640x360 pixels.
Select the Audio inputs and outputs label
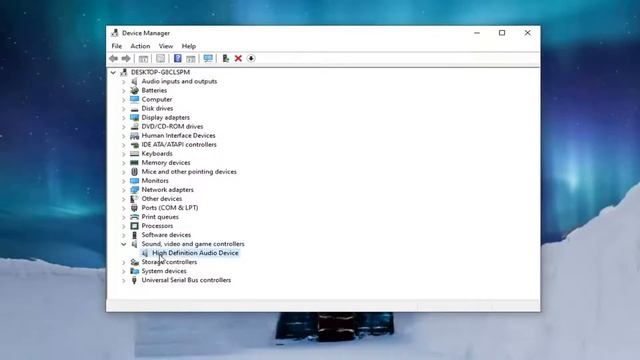179,81
